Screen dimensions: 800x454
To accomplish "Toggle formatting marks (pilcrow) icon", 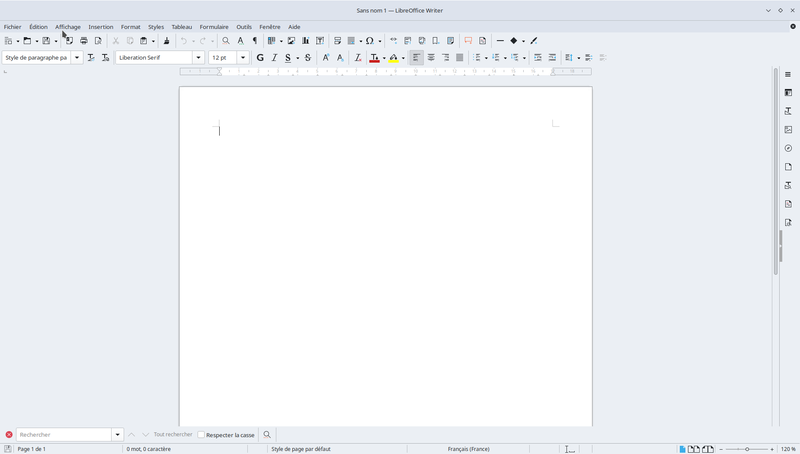I will [x=255, y=41].
